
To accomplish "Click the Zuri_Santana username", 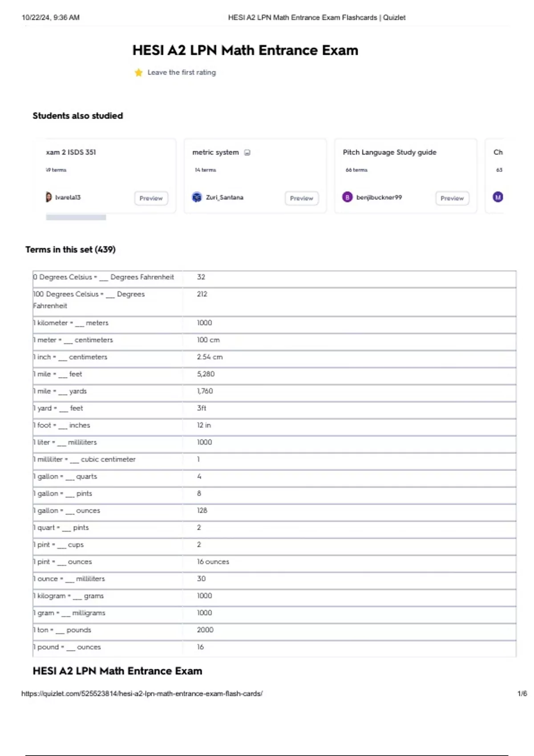I will tap(224, 197).
